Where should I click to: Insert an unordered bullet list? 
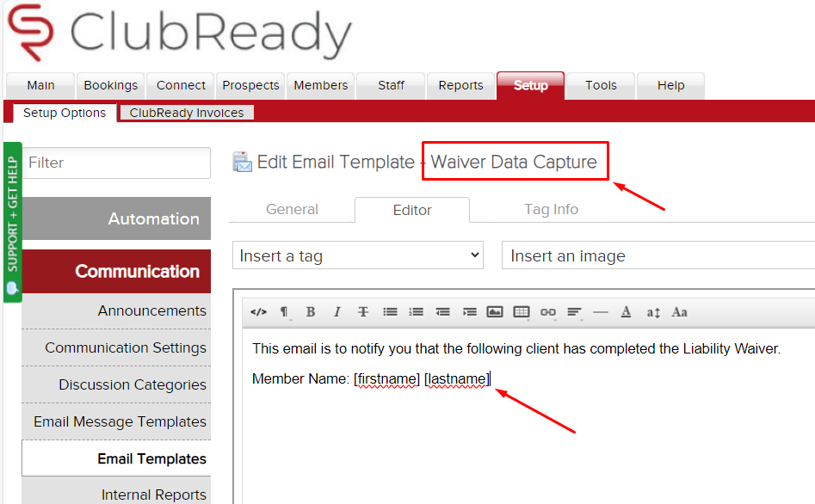pyautogui.click(x=390, y=311)
